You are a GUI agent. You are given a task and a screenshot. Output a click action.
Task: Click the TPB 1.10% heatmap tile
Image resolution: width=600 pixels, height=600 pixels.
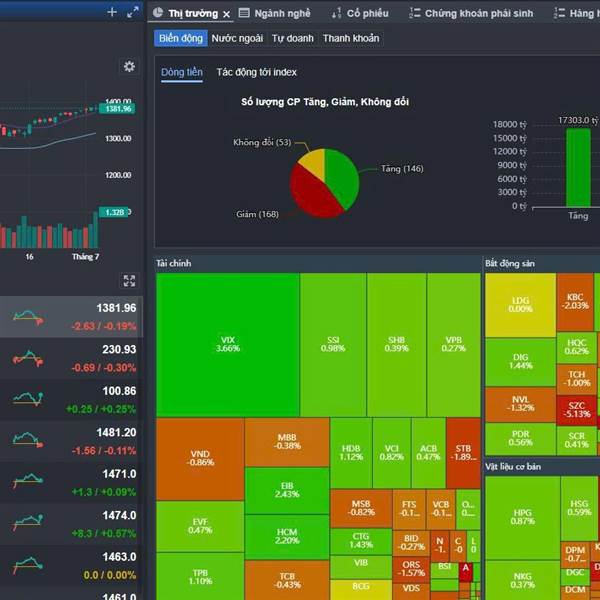coord(200,576)
